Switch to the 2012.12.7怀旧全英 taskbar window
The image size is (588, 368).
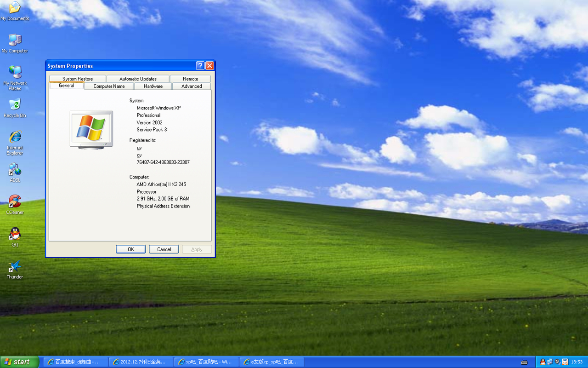(x=141, y=362)
